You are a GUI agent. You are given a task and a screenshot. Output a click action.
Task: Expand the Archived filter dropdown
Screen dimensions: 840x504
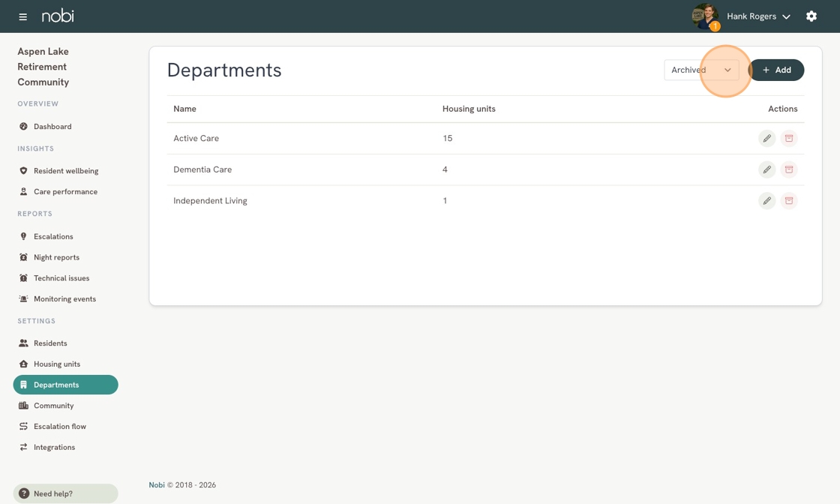[701, 70]
